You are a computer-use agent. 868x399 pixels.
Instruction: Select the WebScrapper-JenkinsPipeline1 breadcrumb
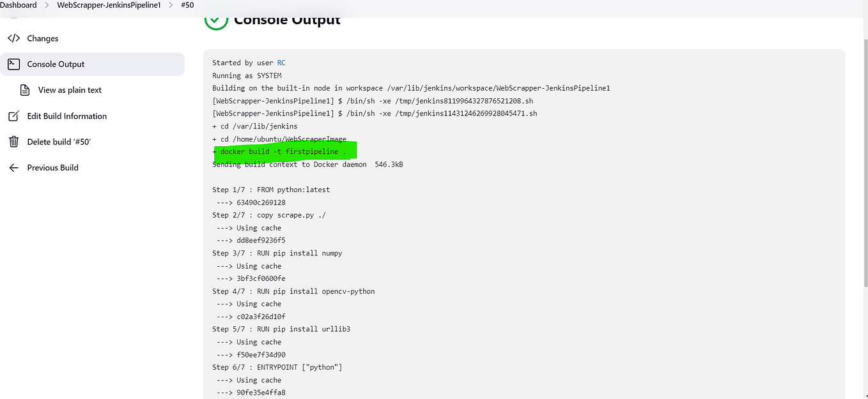click(107, 5)
